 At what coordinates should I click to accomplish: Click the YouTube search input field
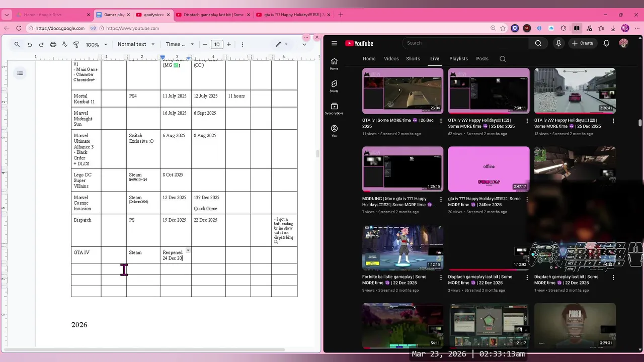coord(465,43)
